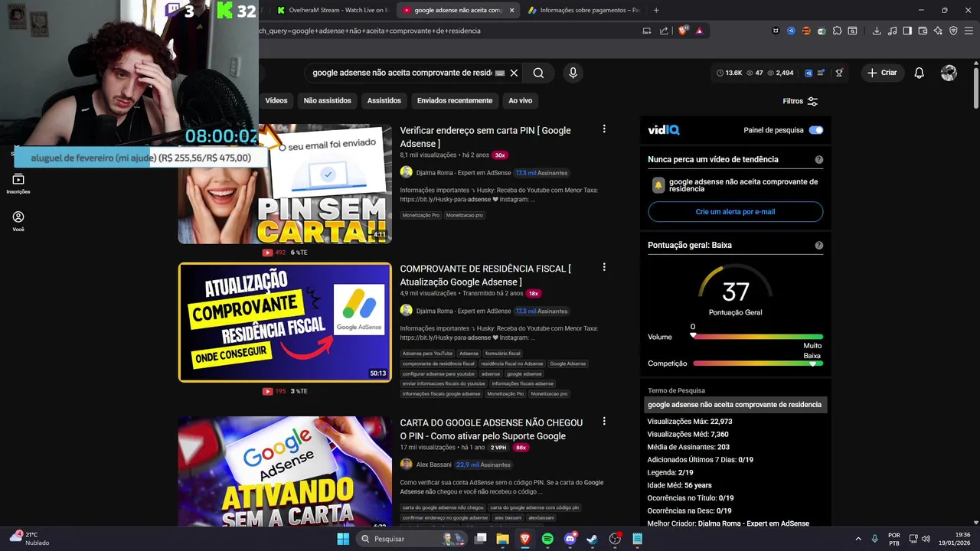This screenshot has width=980, height=551.
Task: Open Alex Bassani channel link
Action: (x=433, y=465)
